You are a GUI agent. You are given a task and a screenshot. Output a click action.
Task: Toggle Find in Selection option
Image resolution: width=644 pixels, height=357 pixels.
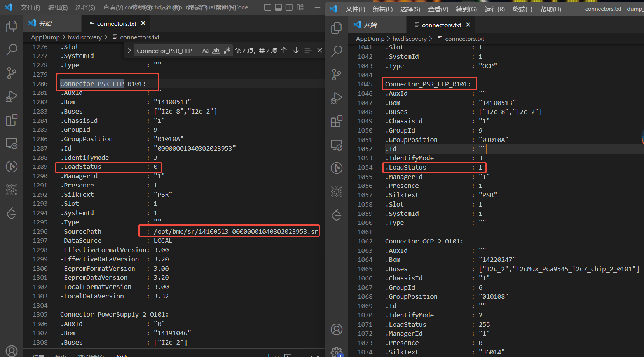tap(308, 51)
